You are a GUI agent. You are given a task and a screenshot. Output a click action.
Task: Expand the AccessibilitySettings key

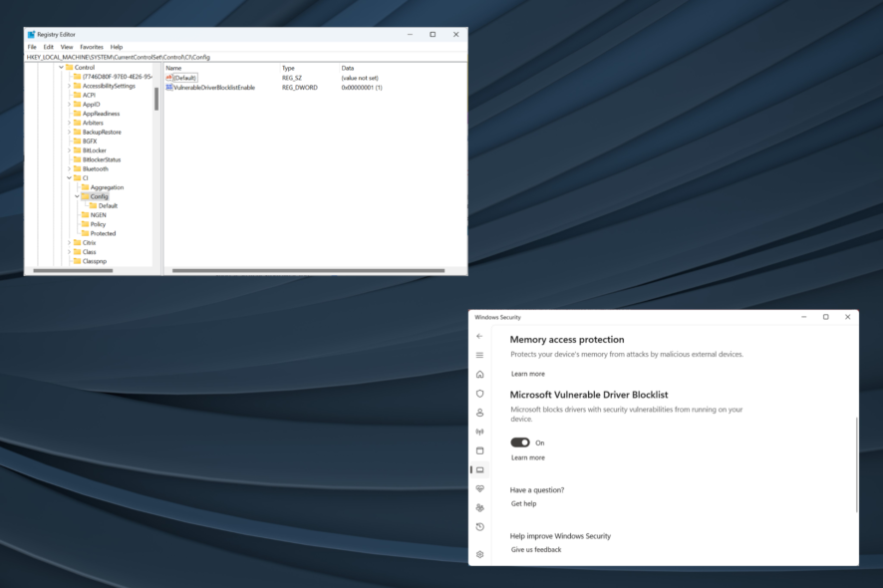click(70, 86)
